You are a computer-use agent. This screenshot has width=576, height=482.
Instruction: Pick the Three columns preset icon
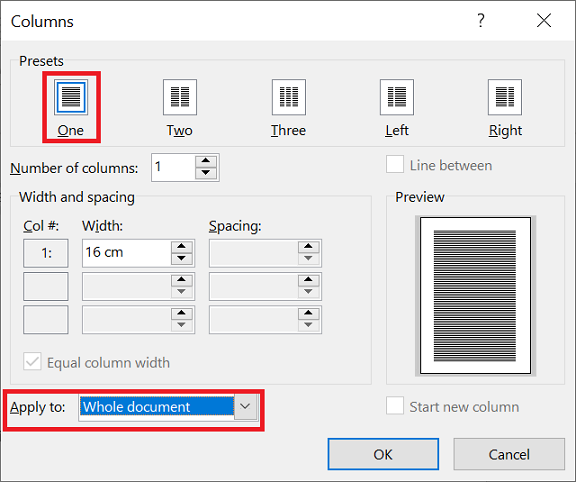click(x=289, y=97)
